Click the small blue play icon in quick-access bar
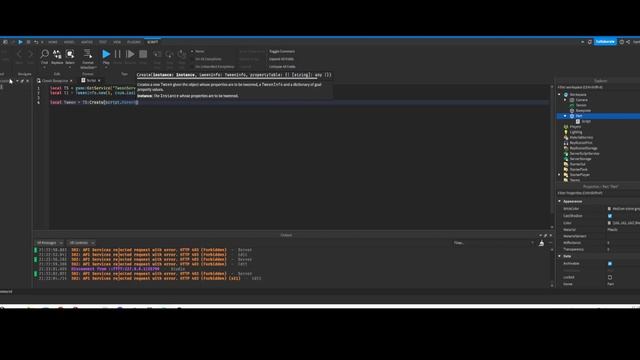This screenshot has width=640, height=360. tap(20, 42)
